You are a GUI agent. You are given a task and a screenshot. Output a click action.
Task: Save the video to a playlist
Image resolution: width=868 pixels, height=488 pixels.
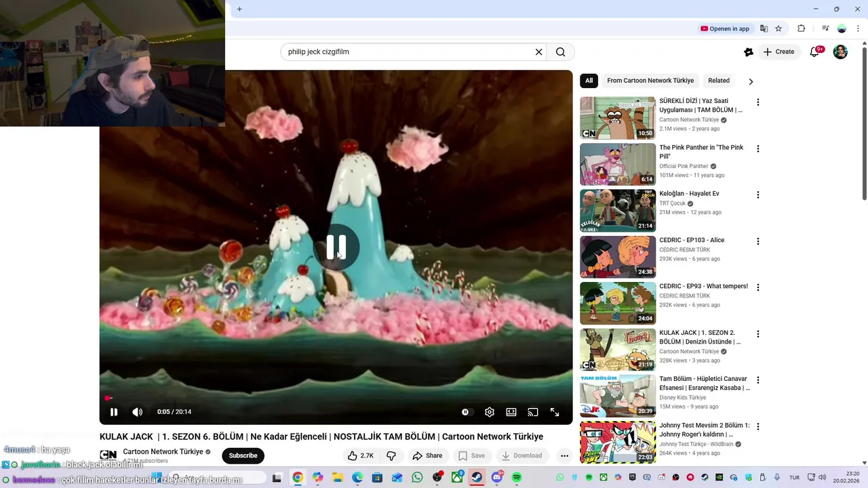[x=471, y=455]
